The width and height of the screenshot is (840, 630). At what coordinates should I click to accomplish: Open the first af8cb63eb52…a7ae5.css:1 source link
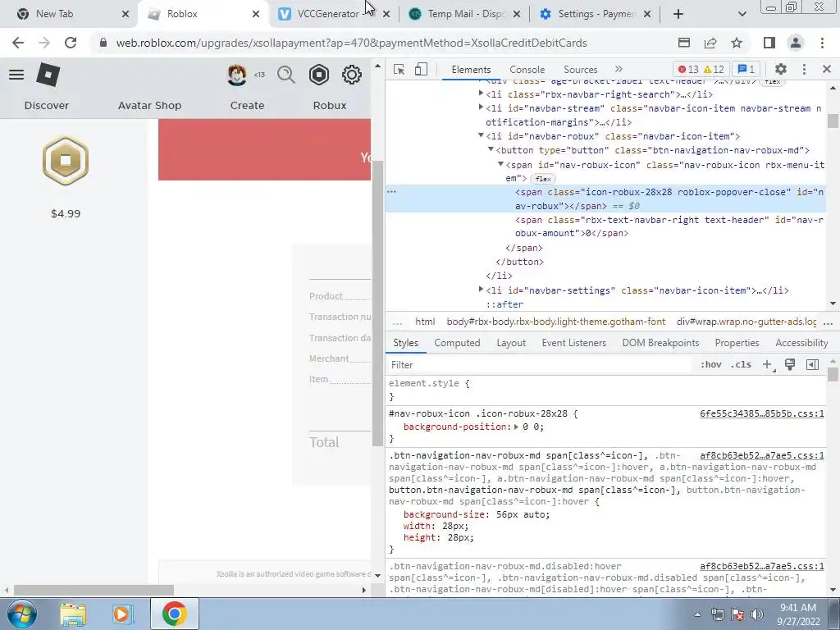click(x=762, y=455)
